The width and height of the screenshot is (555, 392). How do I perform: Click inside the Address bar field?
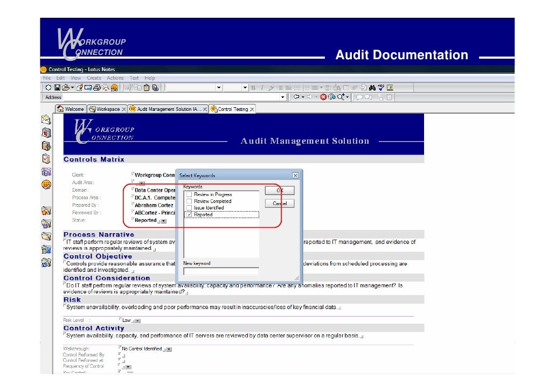coord(171,97)
